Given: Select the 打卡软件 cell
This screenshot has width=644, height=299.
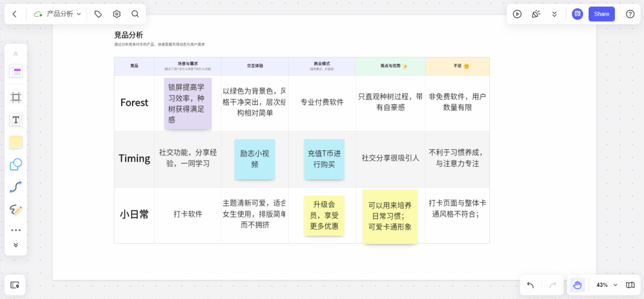Looking at the screenshot, I should (188, 214).
